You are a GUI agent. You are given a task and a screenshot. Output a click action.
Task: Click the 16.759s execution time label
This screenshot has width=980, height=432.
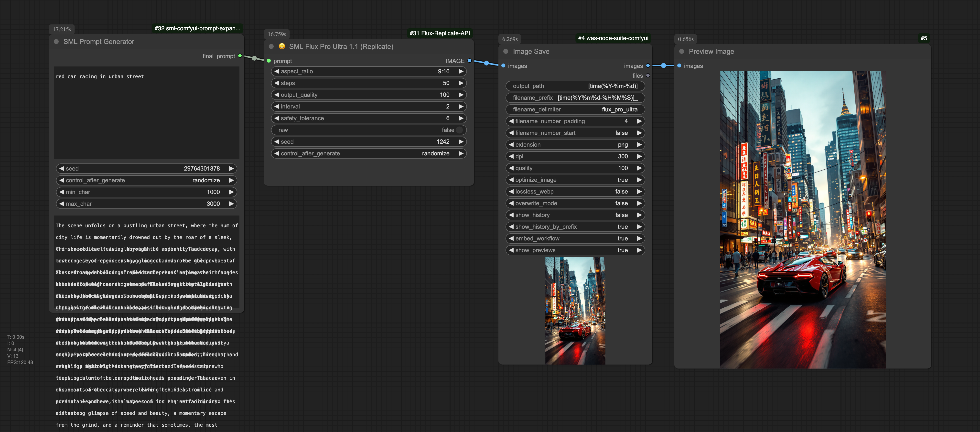click(x=277, y=34)
